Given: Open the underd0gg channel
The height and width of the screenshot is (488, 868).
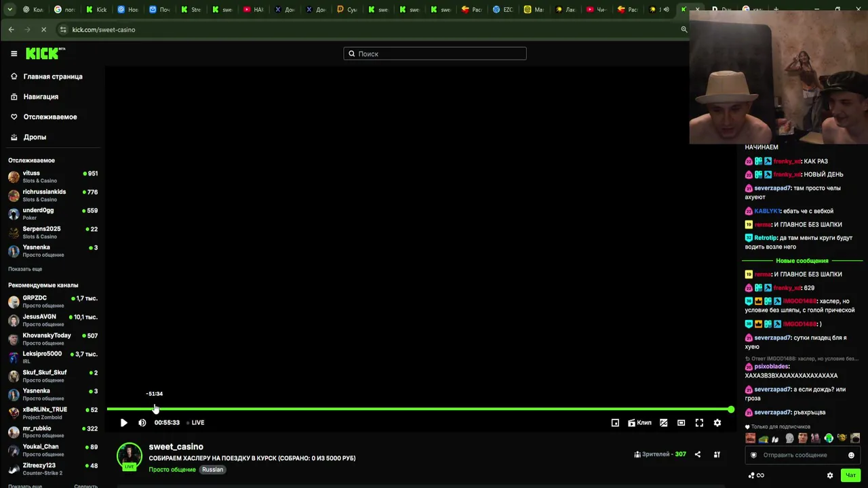Looking at the screenshot, I should point(53,213).
